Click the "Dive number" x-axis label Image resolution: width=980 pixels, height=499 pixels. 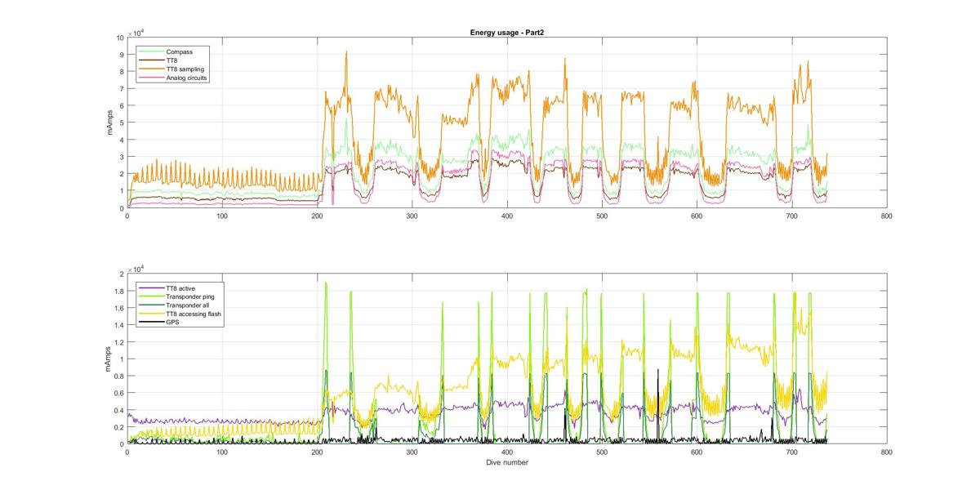coord(507,462)
